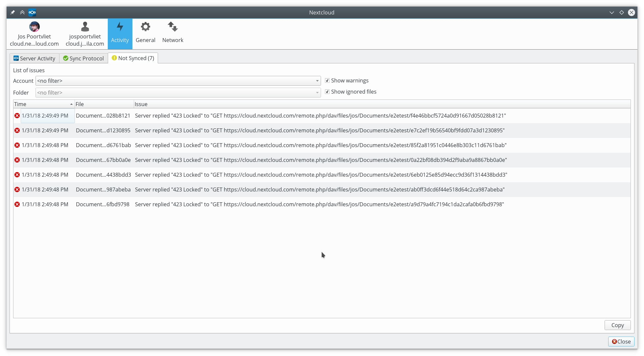Screen dimensions: 644x356
Task: Click the issue text ending a9d79a4fc7194c1da2cafa0b6fbd9798
Action: [x=319, y=204]
